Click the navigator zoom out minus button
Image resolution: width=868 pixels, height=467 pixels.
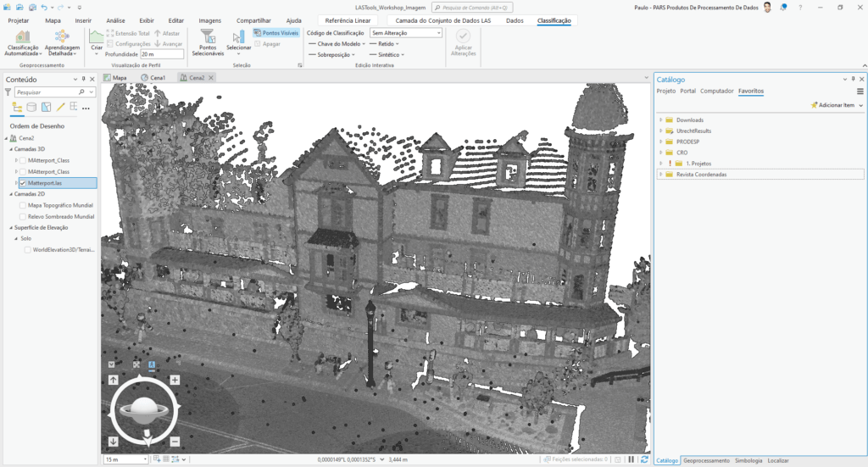pos(175,442)
